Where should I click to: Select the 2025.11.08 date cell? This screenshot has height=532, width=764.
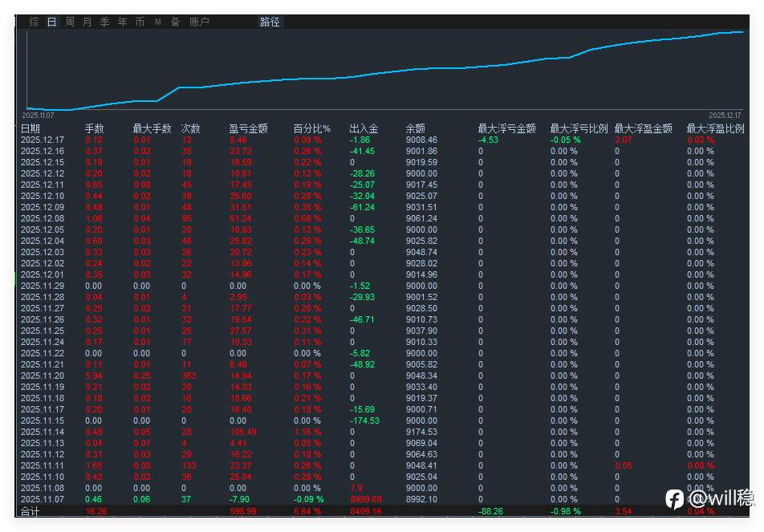point(43,488)
